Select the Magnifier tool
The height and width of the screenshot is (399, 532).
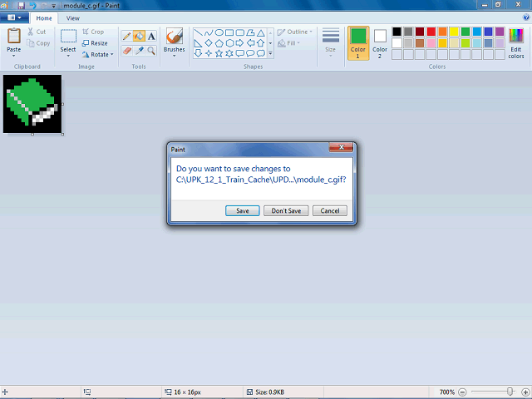[x=151, y=51]
